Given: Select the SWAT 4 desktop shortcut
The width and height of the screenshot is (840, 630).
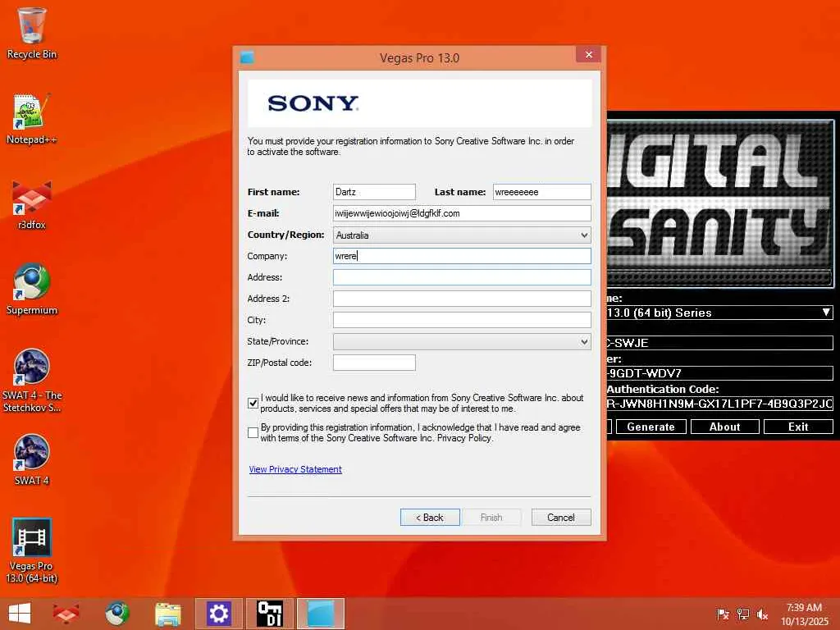Looking at the screenshot, I should point(32,459).
